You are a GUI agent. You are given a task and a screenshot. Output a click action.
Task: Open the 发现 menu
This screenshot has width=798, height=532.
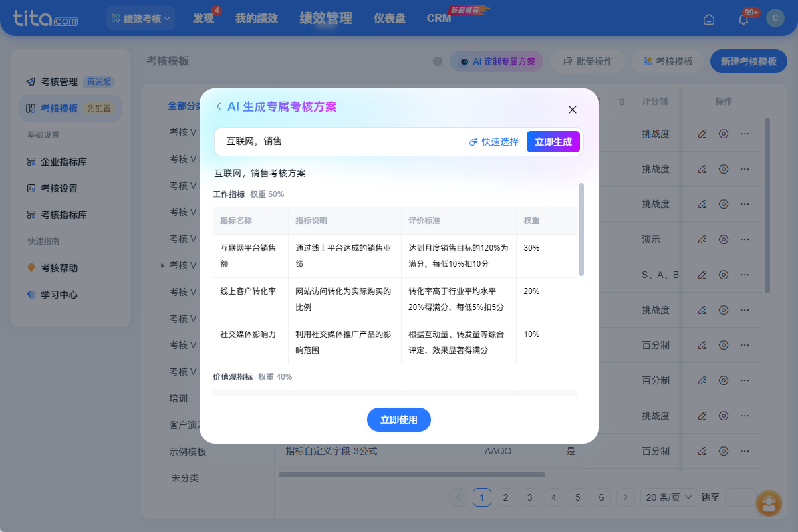203,19
